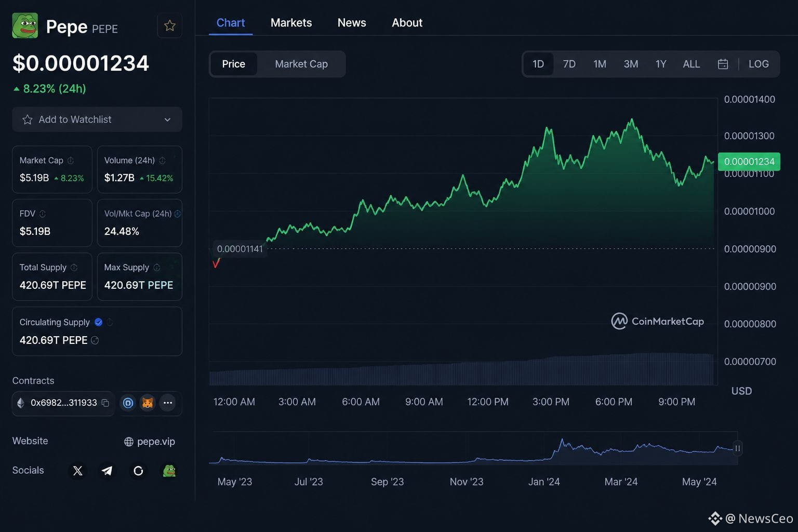Click the info icon next to FDV

(x=43, y=214)
